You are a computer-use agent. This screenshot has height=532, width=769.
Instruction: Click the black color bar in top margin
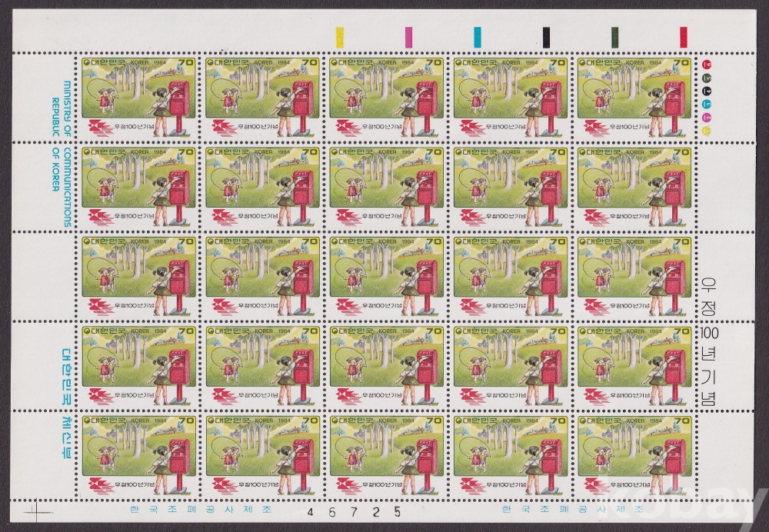coord(546,36)
